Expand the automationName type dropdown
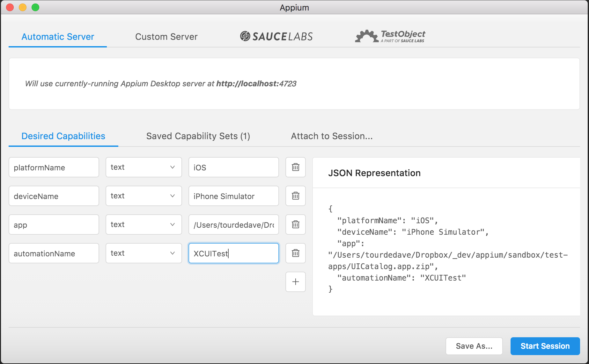Viewport: 589px width, 364px height. click(x=144, y=253)
